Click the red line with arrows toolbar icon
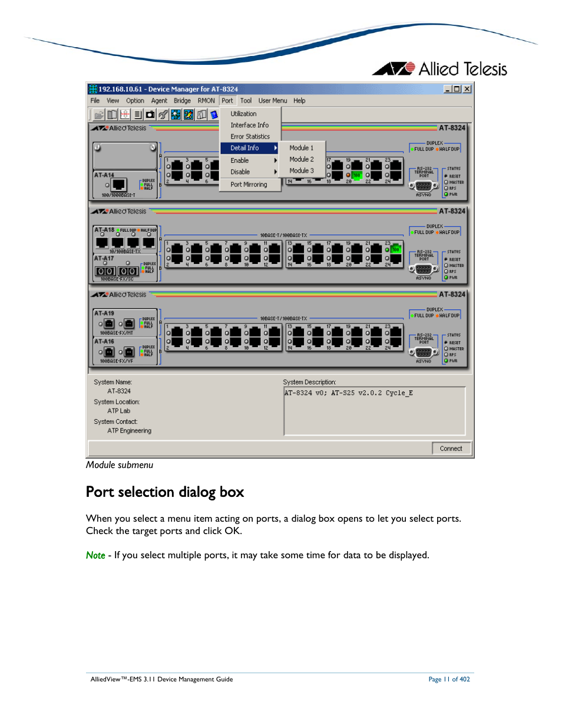The image size is (562, 728). coord(125,114)
